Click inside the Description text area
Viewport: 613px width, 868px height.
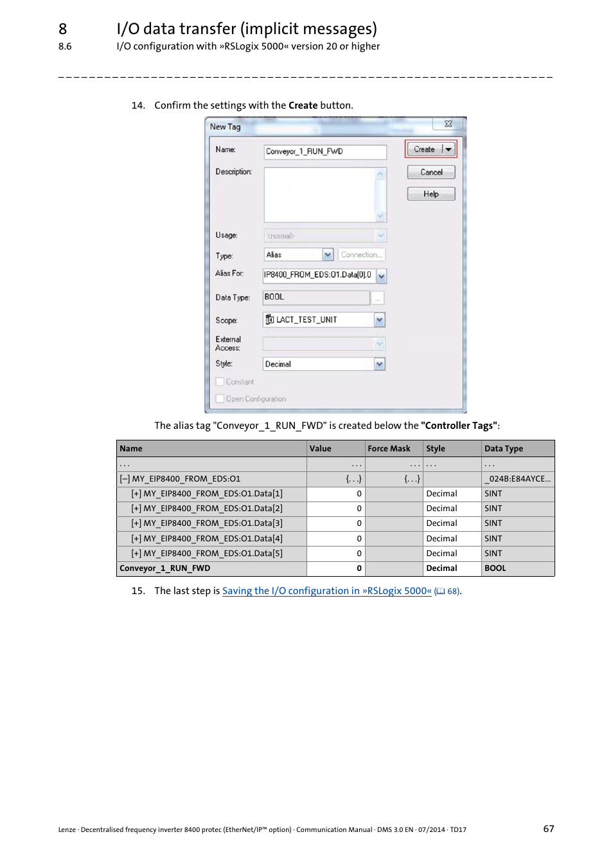point(319,195)
